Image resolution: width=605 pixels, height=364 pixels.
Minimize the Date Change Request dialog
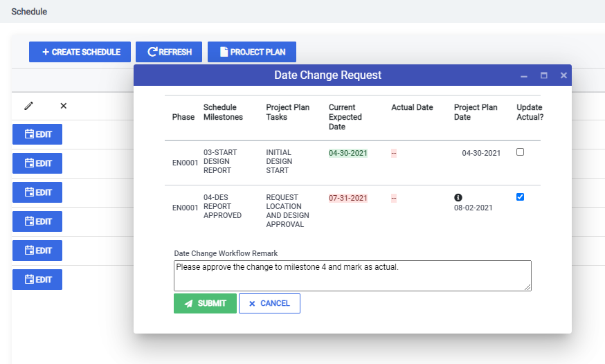523,75
